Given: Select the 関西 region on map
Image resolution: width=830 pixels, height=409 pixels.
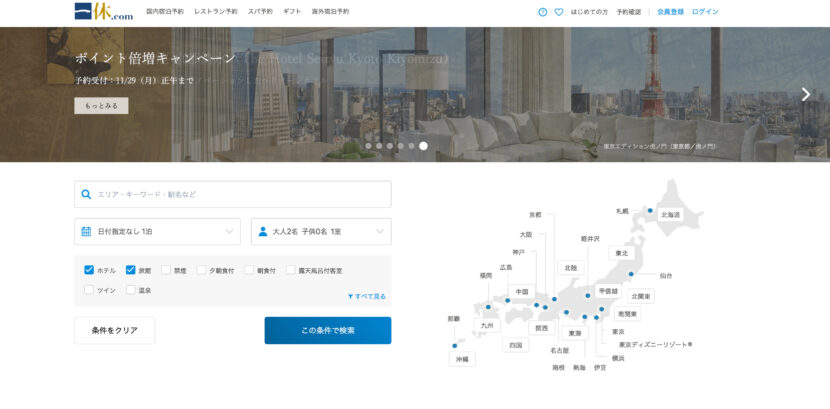Looking at the screenshot, I should [x=542, y=328].
